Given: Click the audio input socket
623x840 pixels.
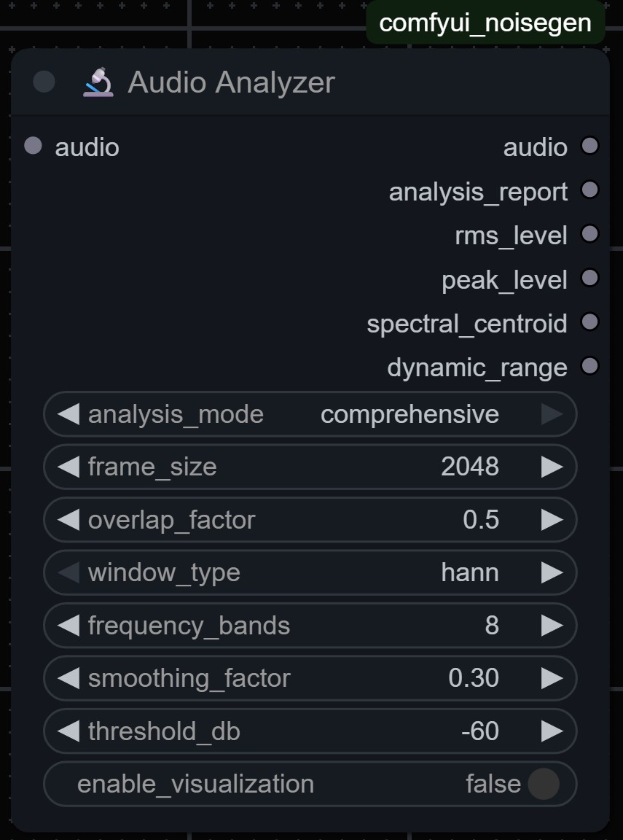Looking at the screenshot, I should tap(33, 146).
